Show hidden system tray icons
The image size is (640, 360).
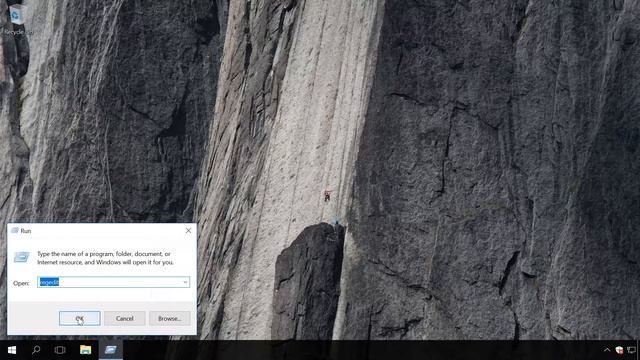tap(607, 350)
